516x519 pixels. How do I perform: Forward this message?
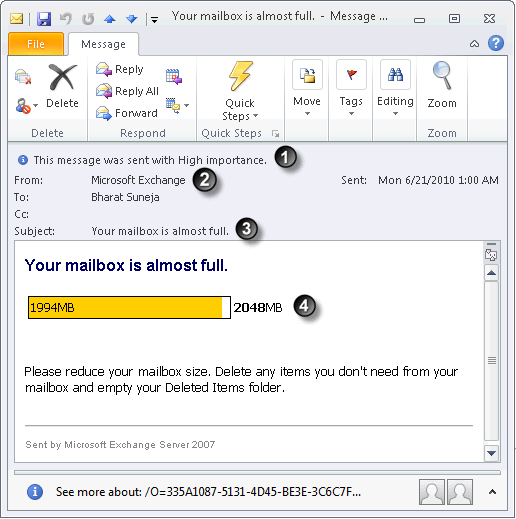(x=127, y=113)
